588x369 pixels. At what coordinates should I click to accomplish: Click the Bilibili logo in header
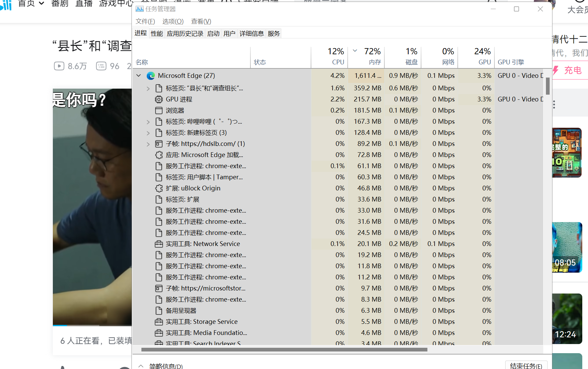coord(6,5)
